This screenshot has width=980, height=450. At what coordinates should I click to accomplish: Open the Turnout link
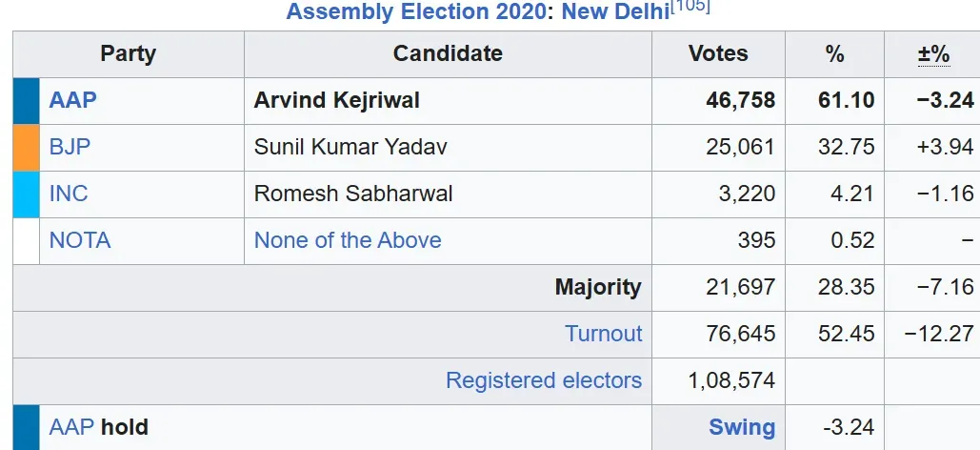[603, 334]
